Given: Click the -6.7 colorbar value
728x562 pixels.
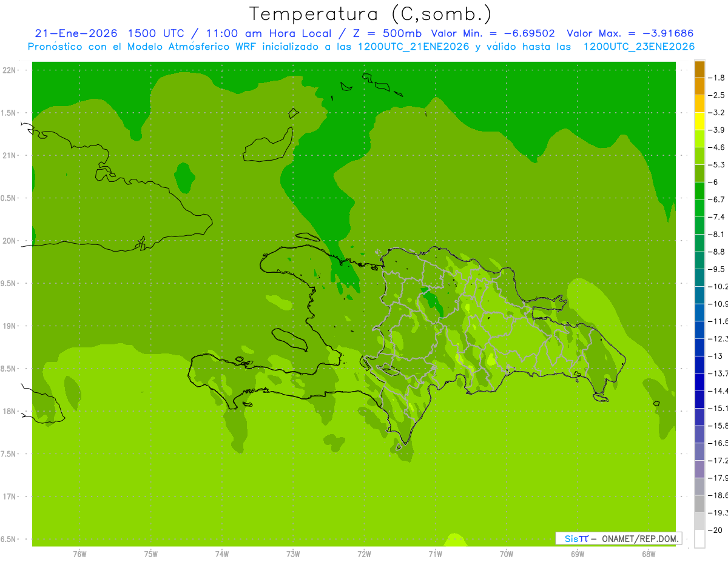Looking at the screenshot, I should pyautogui.click(x=717, y=199).
